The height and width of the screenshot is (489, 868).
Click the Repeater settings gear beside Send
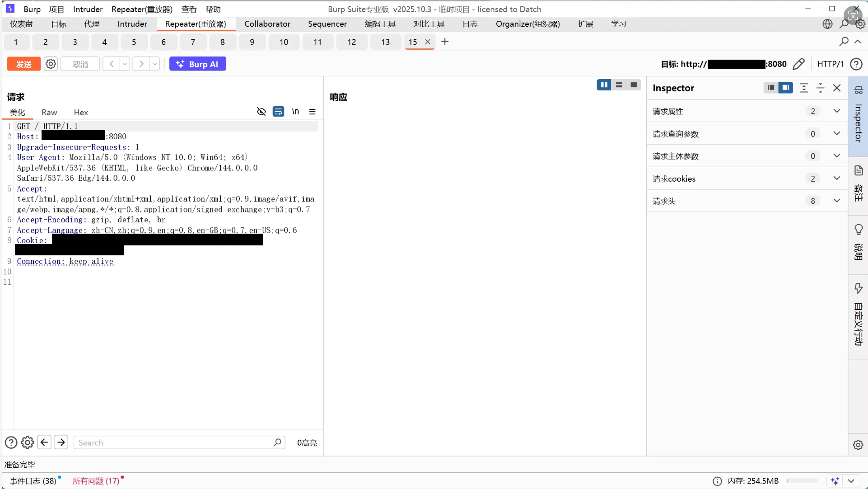51,64
